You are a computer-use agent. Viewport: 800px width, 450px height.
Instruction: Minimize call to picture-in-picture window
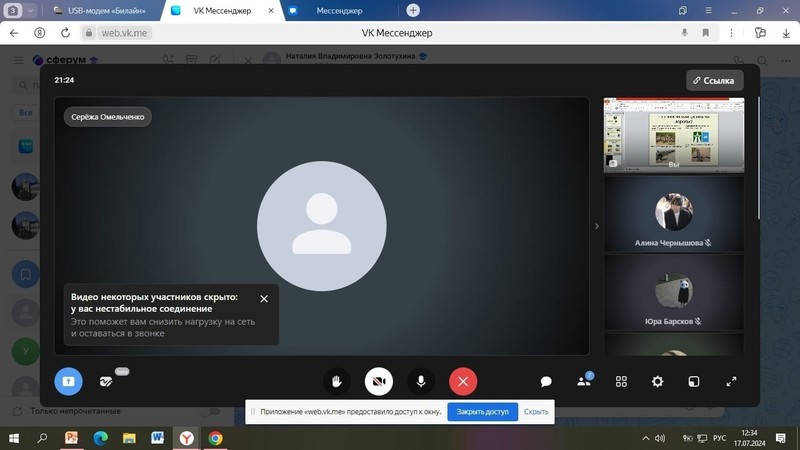pos(694,381)
